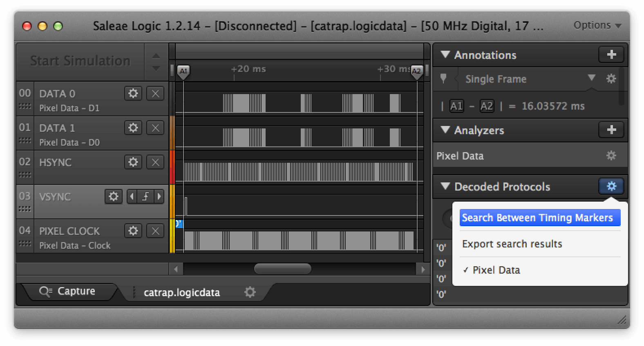The height and width of the screenshot is (346, 644).
Task: Click the blue decoded bubble on PIXEL CLOCK
Action: [179, 224]
